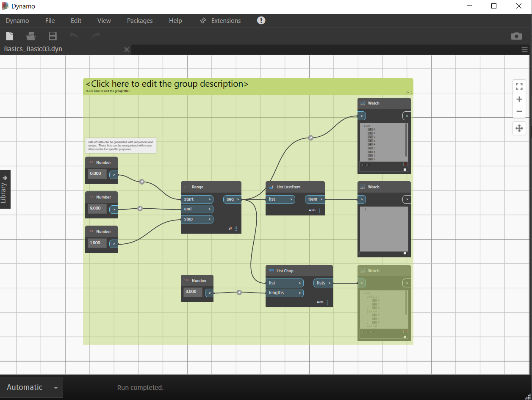
Task: Click the pin on the 3.000 Number wire
Action: coord(239,292)
